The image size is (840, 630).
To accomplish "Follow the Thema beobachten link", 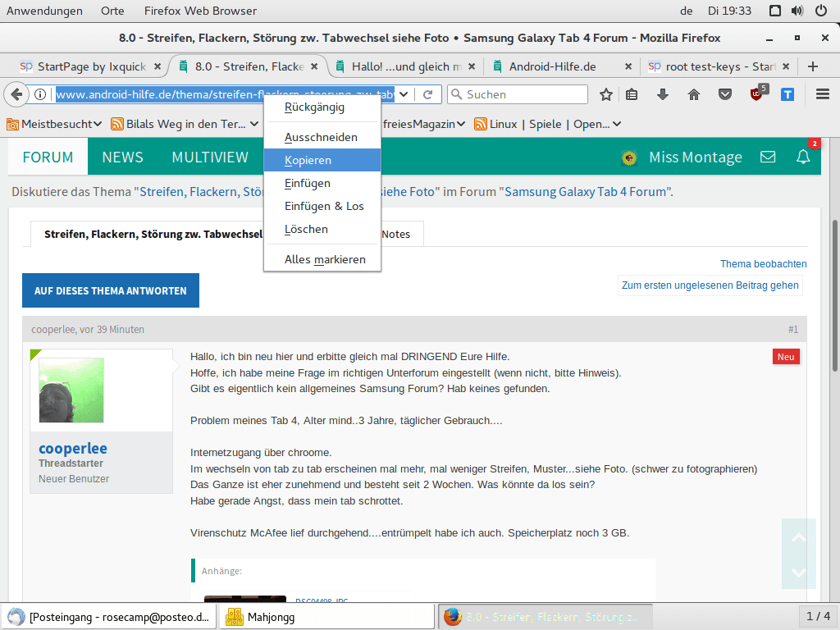I will point(763,264).
